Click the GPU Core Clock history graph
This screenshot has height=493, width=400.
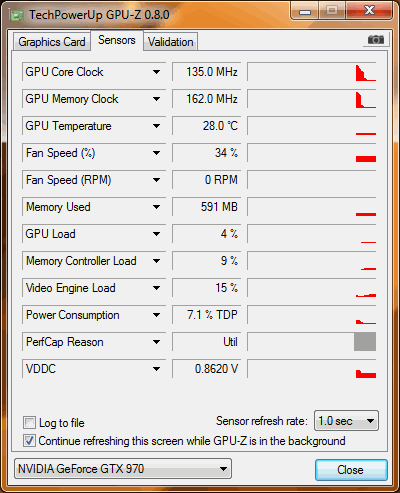pos(312,72)
